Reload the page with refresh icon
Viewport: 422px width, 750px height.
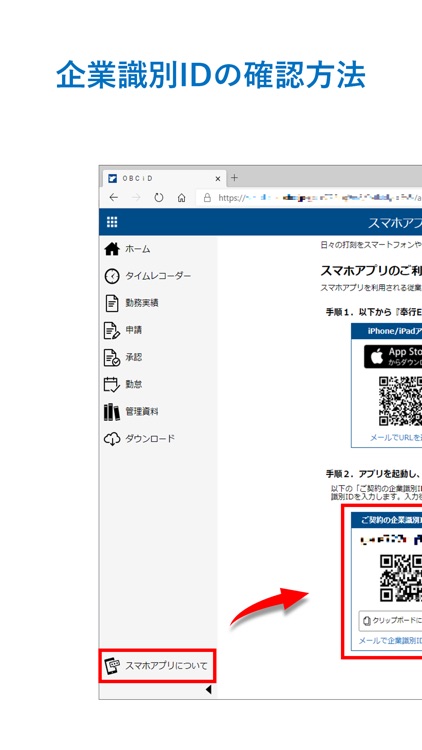pos(159,198)
